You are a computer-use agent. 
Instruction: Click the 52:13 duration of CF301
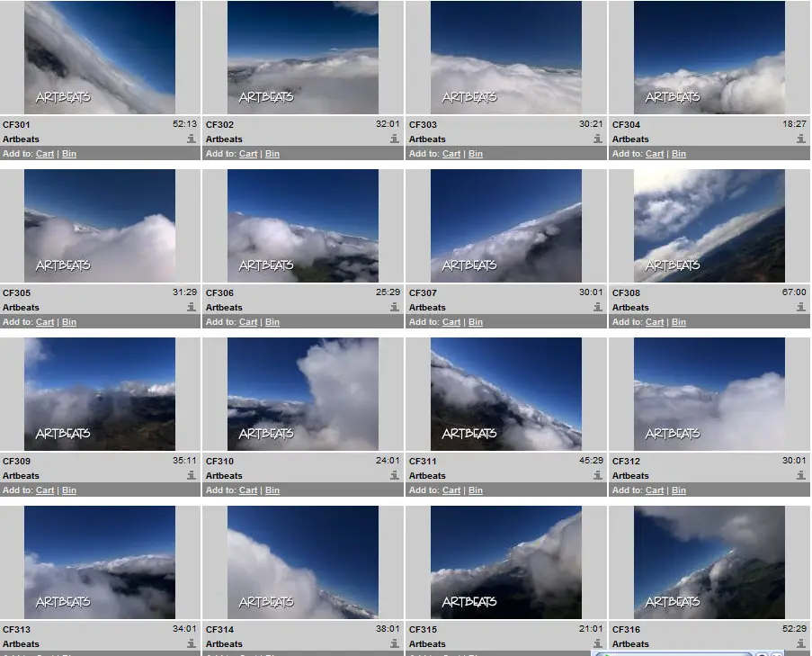pos(185,124)
